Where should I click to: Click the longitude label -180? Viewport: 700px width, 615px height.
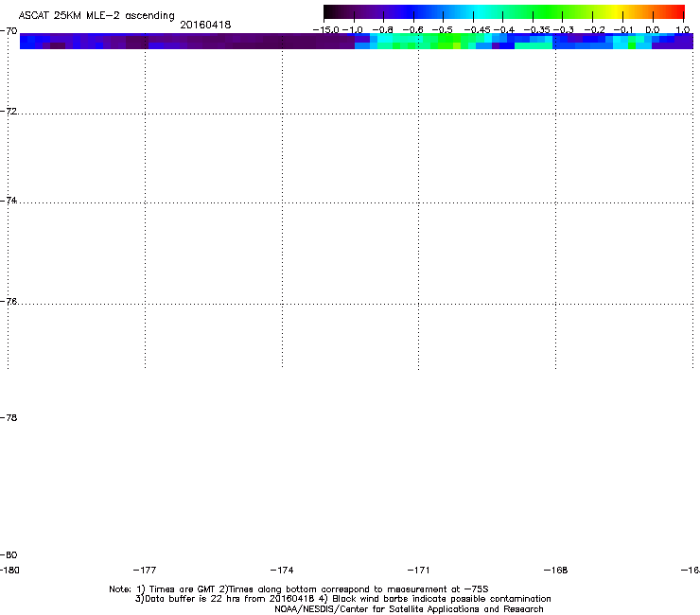pyautogui.click(x=9, y=570)
